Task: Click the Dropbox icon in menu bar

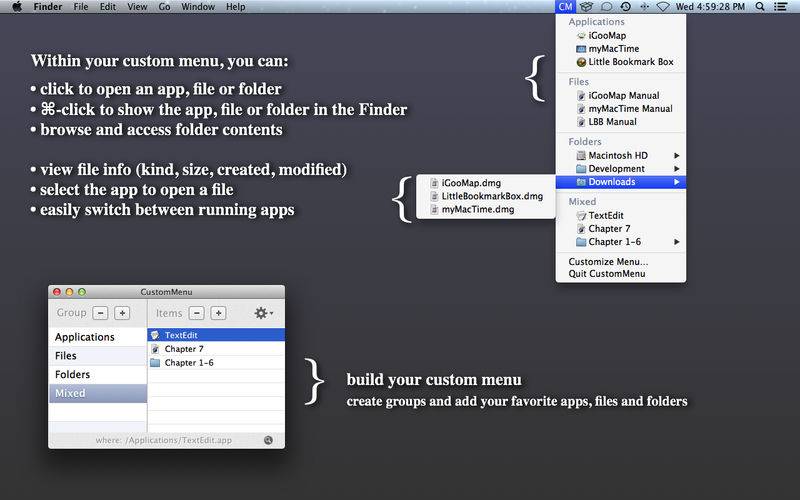Action: [586, 7]
